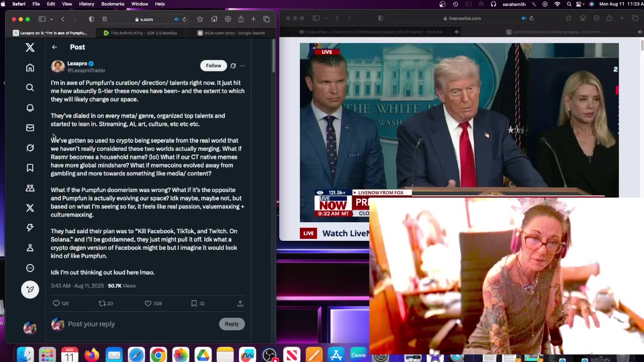Open privacy shield in Safari toolbar
This screenshot has width=644, height=362.
(91, 19)
